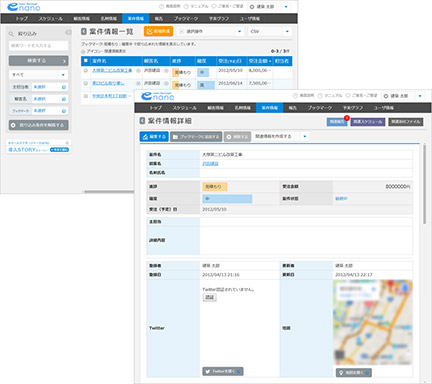Open the マニュアル icon in detail window
432x384 pixels.
(320, 96)
